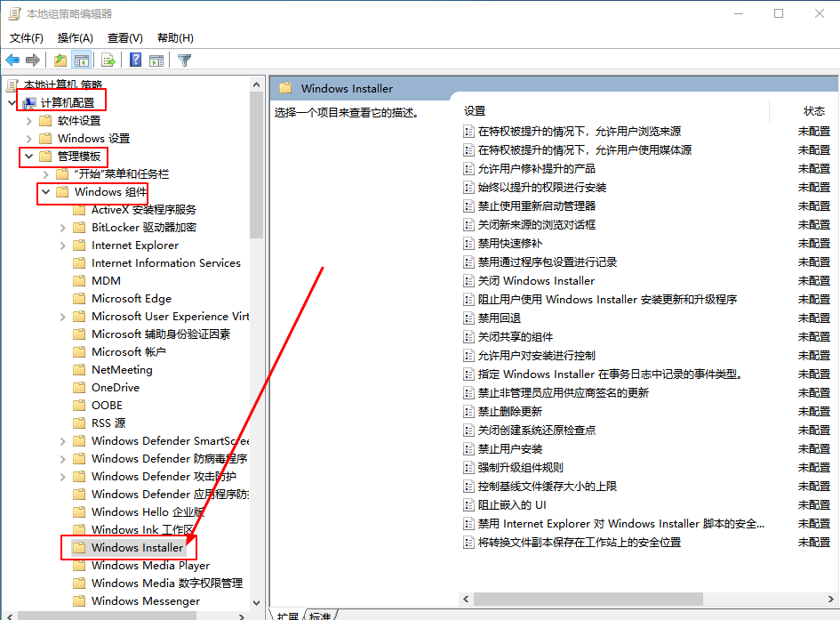Open the 操作(A) menu

[76, 37]
